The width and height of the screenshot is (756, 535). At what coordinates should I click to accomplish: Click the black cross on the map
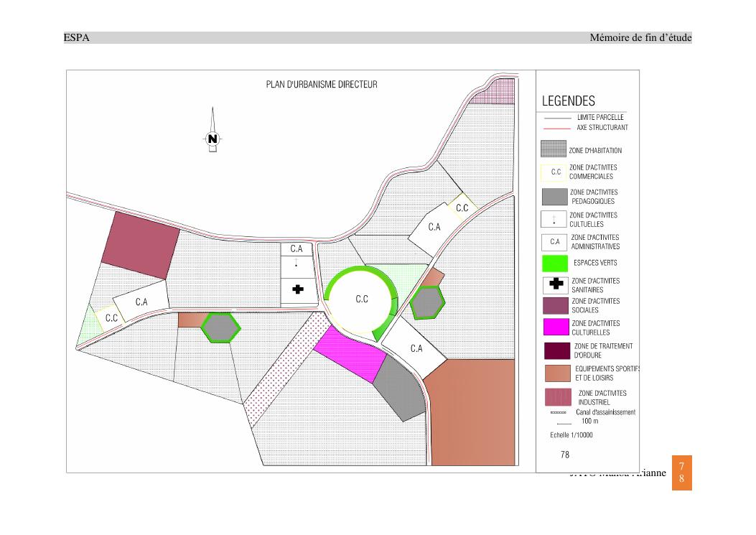tap(297, 289)
